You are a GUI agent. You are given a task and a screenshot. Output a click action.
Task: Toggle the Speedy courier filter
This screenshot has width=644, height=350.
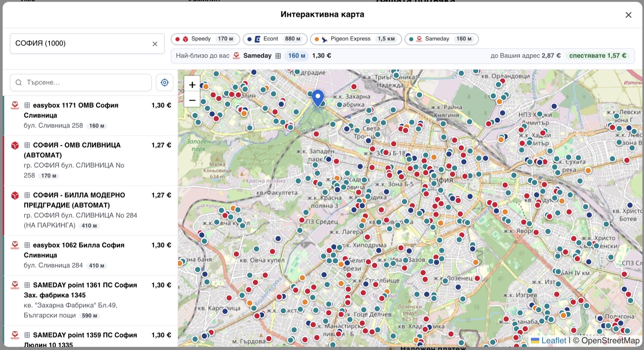205,39
